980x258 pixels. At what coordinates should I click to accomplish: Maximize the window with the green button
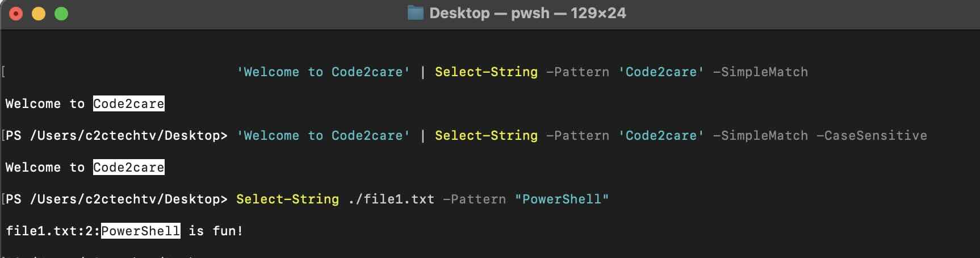click(61, 14)
